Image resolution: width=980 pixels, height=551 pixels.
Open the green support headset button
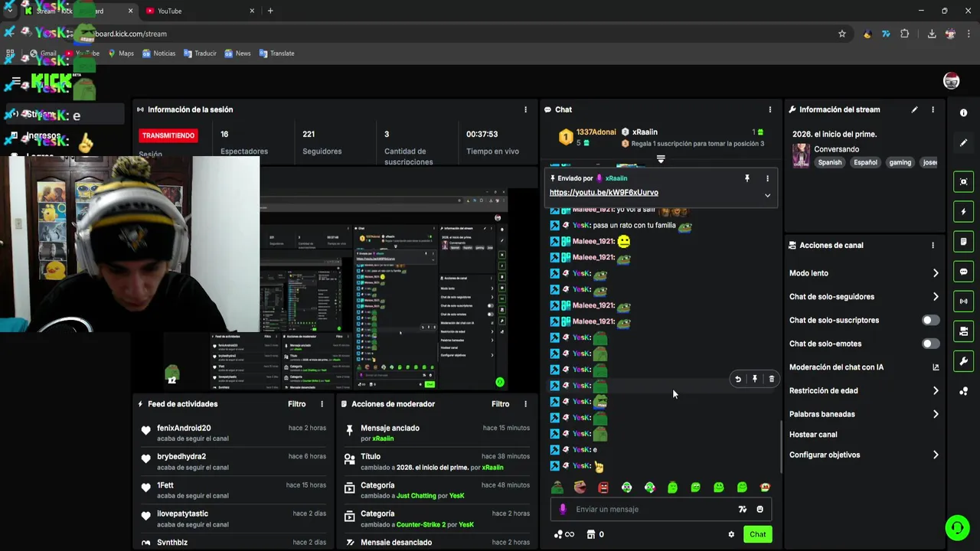point(956,527)
